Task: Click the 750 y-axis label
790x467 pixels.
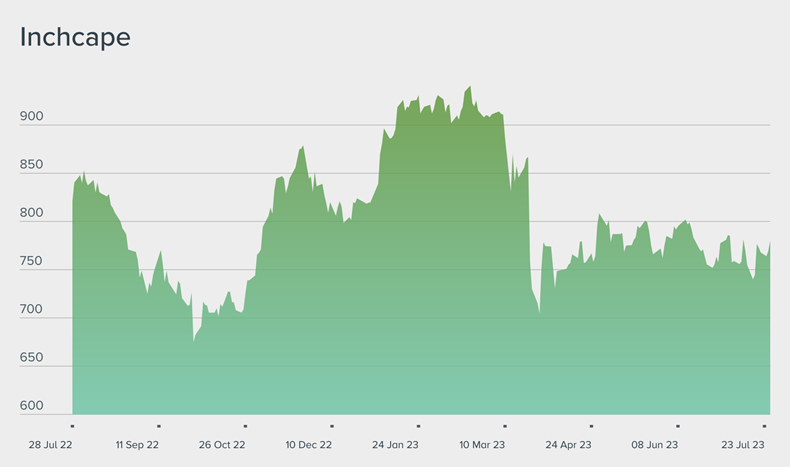Action: point(32,261)
